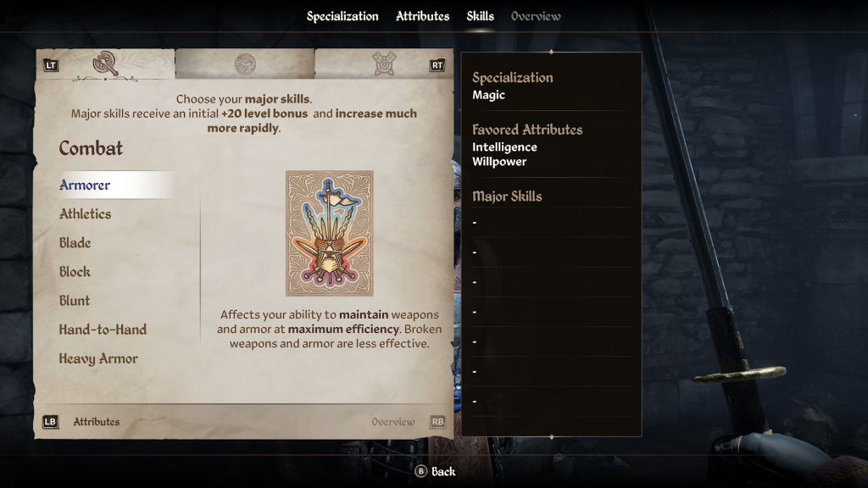Viewport: 868px width, 488px height.
Task: Pick the Block skill from list
Action: [x=75, y=272]
